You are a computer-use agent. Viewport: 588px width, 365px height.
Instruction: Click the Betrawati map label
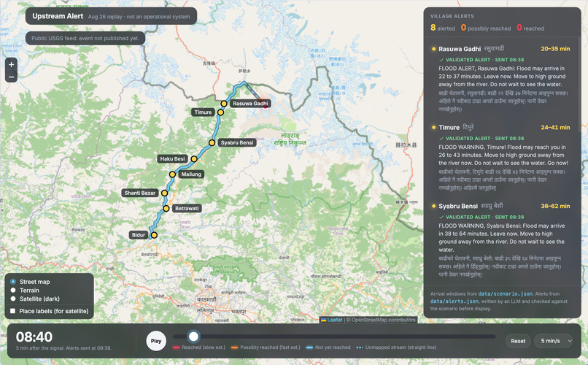[187, 208]
